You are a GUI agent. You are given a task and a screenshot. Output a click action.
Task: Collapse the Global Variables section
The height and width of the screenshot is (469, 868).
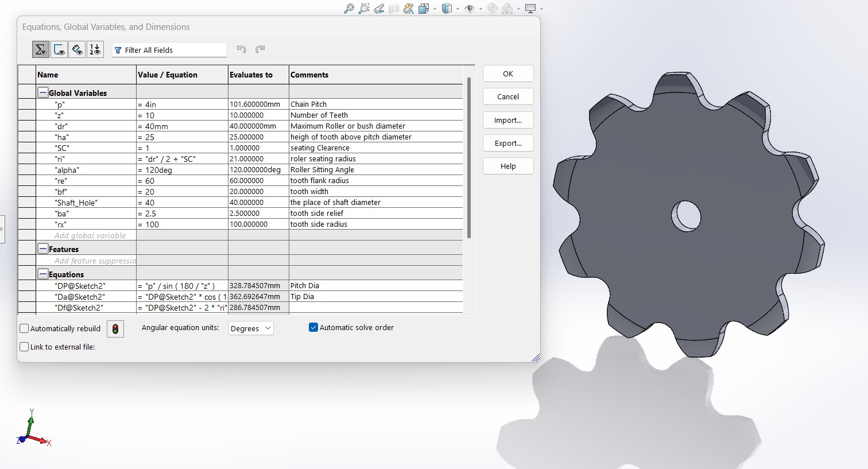point(42,92)
